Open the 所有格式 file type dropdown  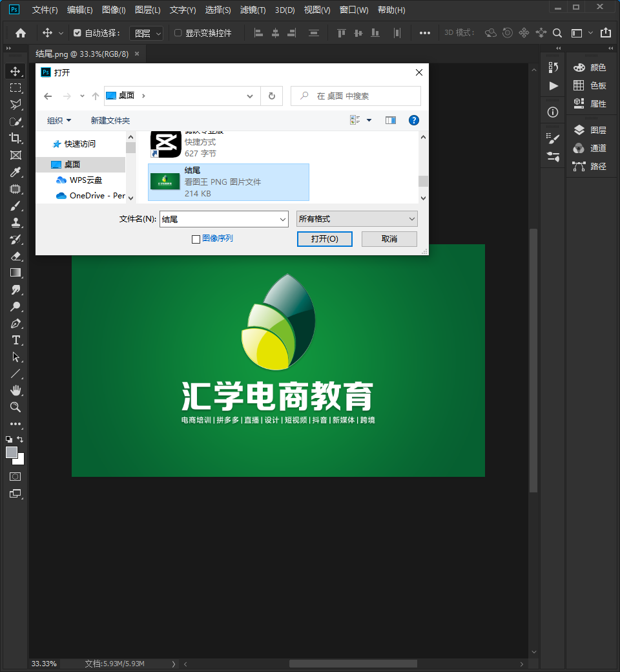(357, 219)
